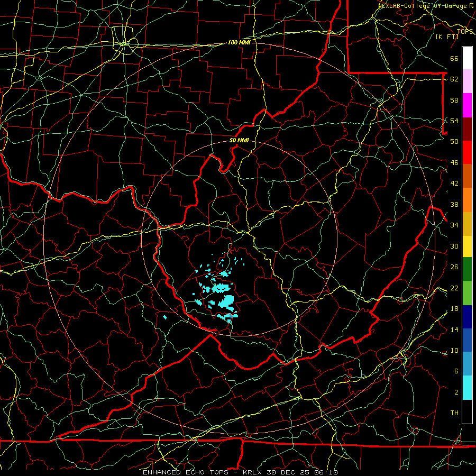The width and height of the screenshot is (476, 476).
Task: Click the legend value "66"
Action: pyautogui.click(x=454, y=58)
